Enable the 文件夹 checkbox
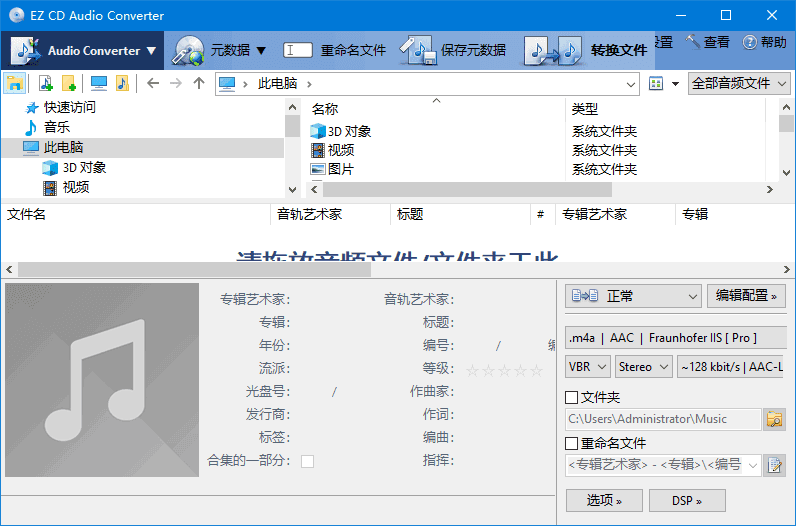The image size is (796, 526). click(x=572, y=398)
